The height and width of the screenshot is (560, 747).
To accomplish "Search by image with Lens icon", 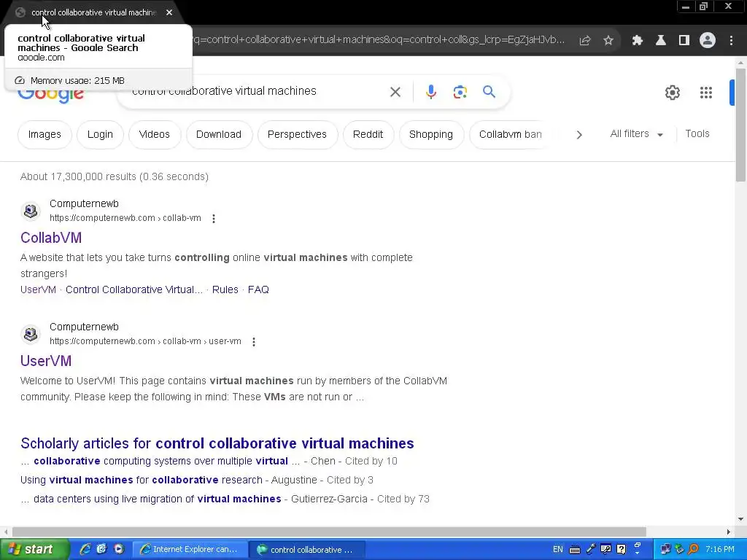I will [460, 92].
